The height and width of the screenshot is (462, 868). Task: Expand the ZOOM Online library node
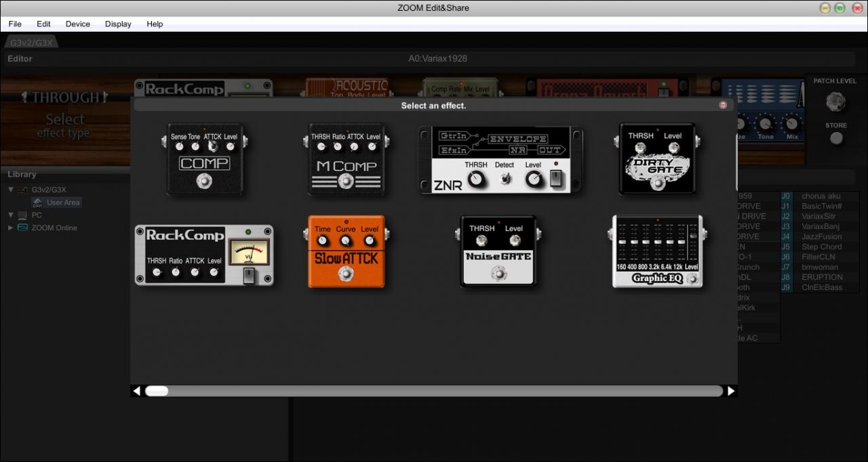coord(10,228)
